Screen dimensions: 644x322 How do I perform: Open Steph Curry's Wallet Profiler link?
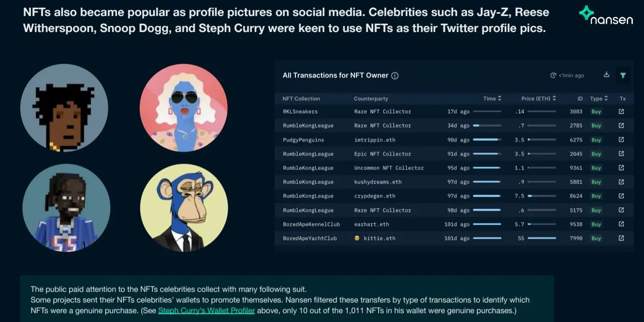coord(206,310)
